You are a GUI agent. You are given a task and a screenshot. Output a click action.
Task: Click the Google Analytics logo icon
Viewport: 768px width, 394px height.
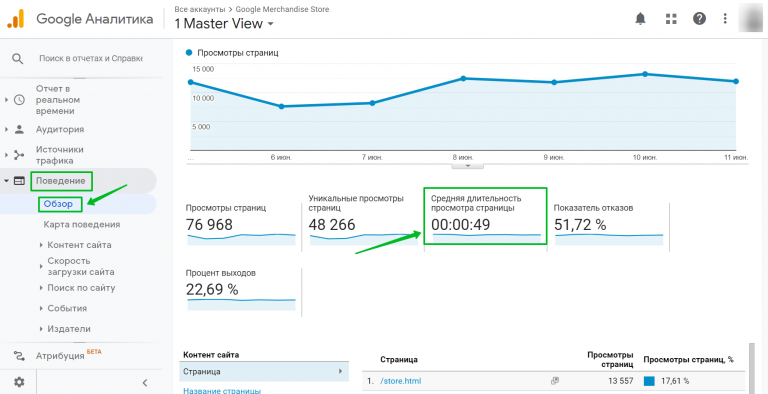15,19
